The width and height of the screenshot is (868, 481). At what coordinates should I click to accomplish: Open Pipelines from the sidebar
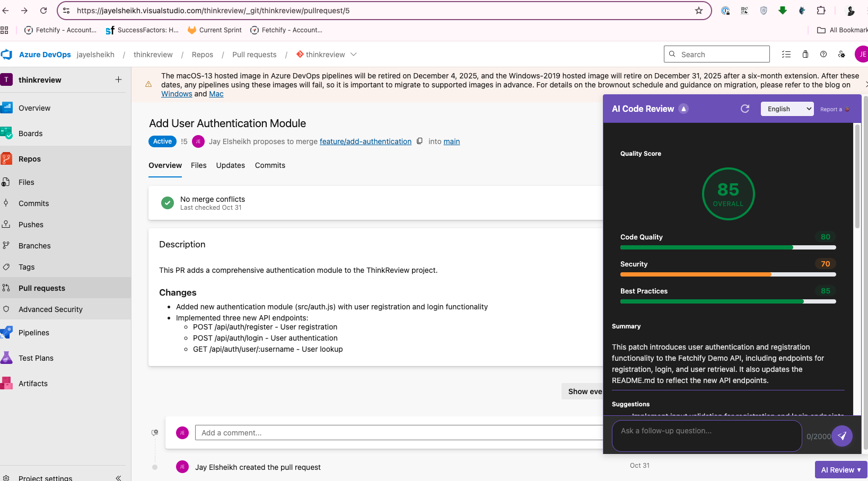[33, 332]
